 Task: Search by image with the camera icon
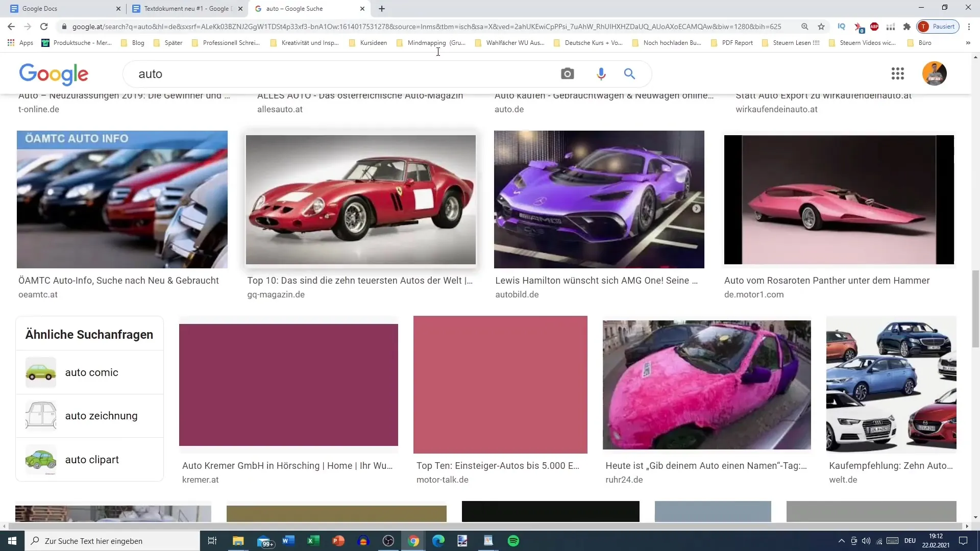coord(567,74)
